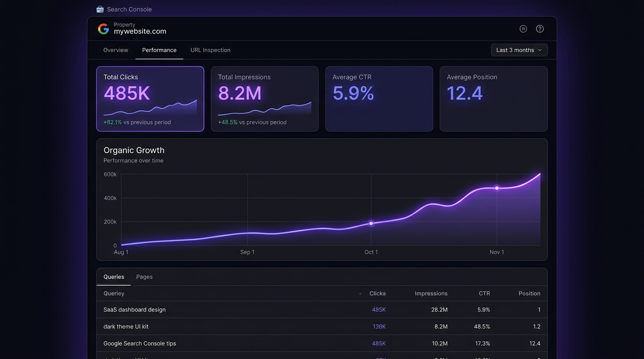Switch to the Pages tab
The height and width of the screenshot is (359, 644).
click(x=144, y=277)
